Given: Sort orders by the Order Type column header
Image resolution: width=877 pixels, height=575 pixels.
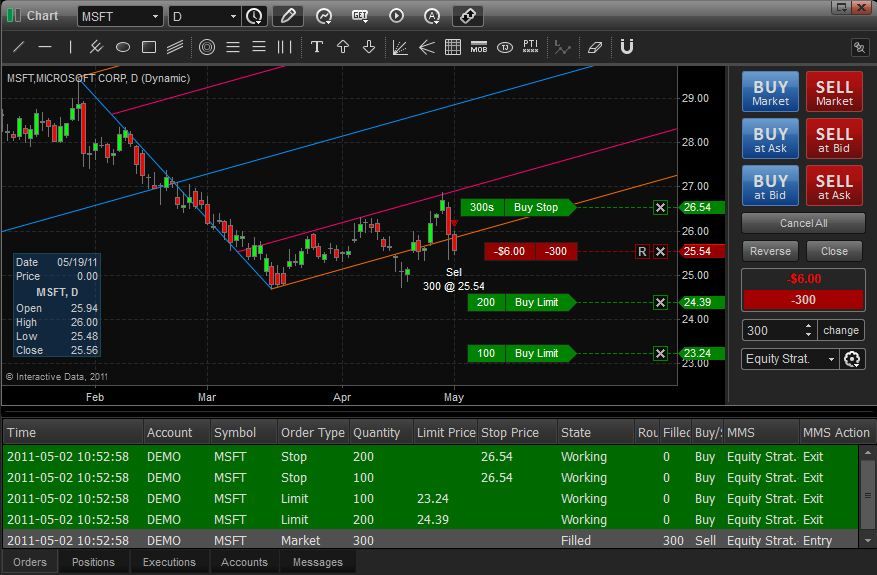Looking at the screenshot, I should (313, 432).
